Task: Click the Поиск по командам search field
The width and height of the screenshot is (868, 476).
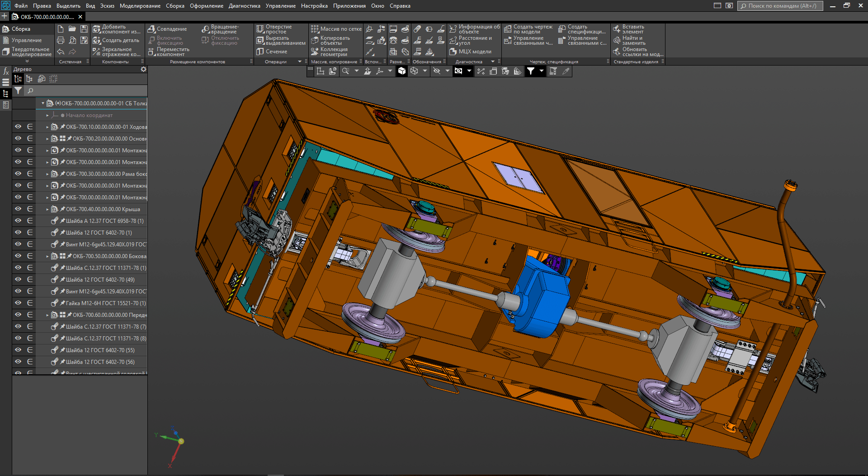Action: [780, 6]
